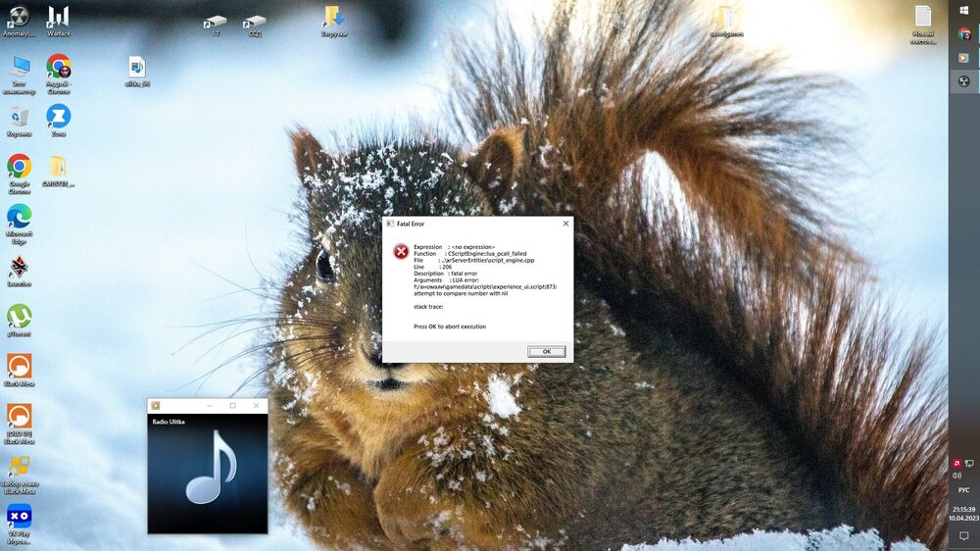Select the first Black Mesa shortcut
This screenshot has width=980, height=551.
19,366
